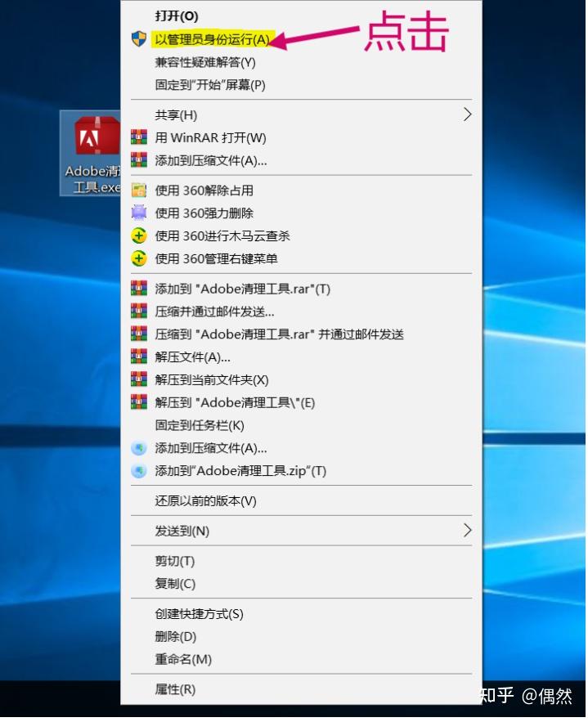This screenshot has height=722, width=588.
Task: Choose 压缩到 "Adobe清理工具.rar" 并通过邮件发送
Action: click(x=280, y=334)
